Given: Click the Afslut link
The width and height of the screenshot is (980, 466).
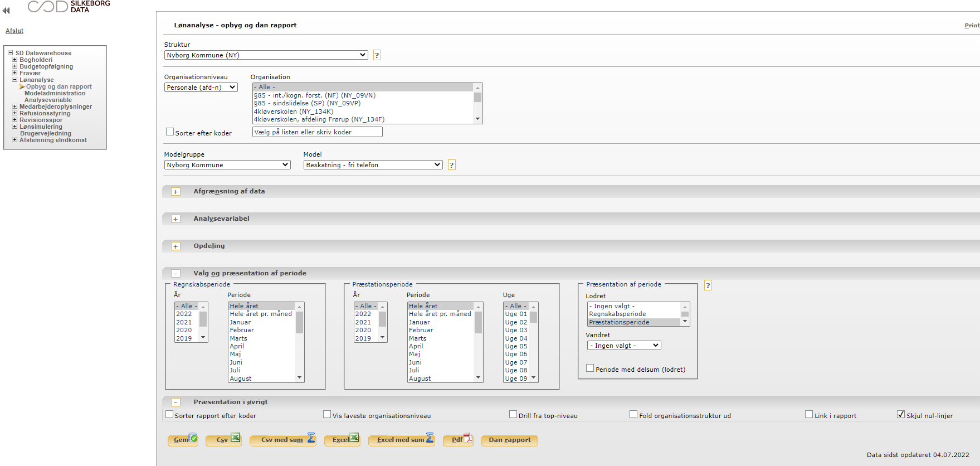Looking at the screenshot, I should (x=14, y=31).
